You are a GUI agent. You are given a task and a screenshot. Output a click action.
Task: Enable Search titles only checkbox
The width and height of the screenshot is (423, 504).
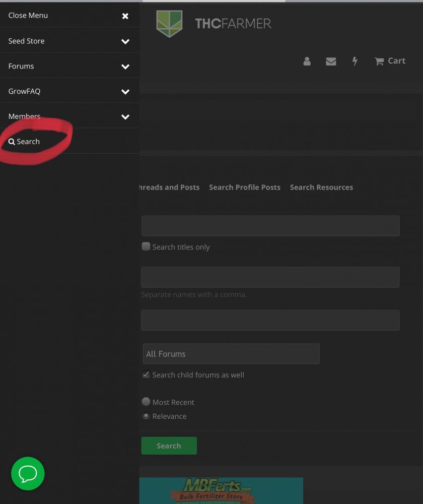146,246
